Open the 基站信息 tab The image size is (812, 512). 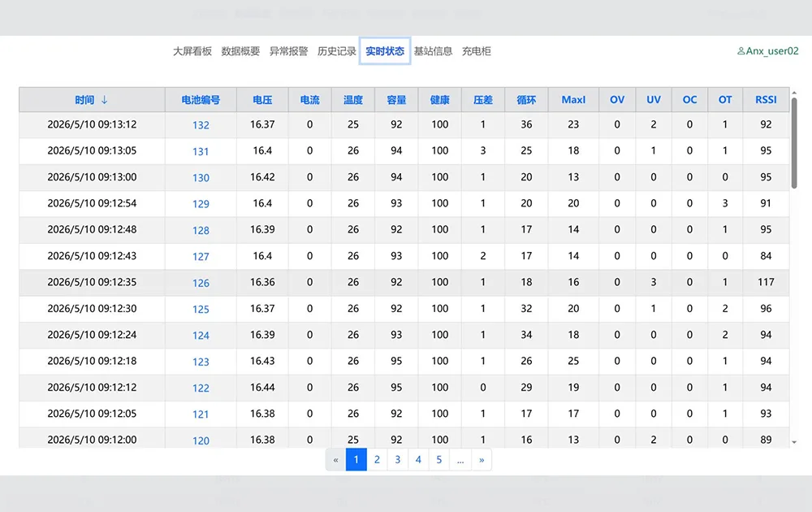click(x=433, y=50)
